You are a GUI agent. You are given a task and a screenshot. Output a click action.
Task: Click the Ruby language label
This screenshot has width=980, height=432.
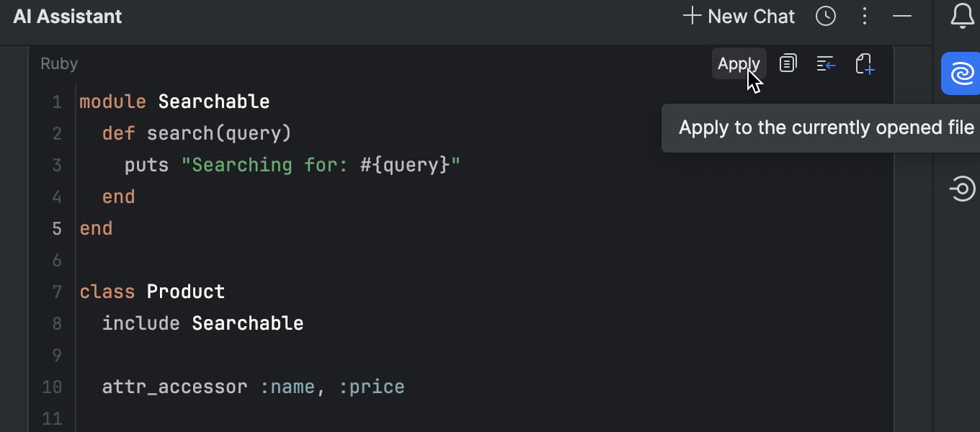(59, 64)
